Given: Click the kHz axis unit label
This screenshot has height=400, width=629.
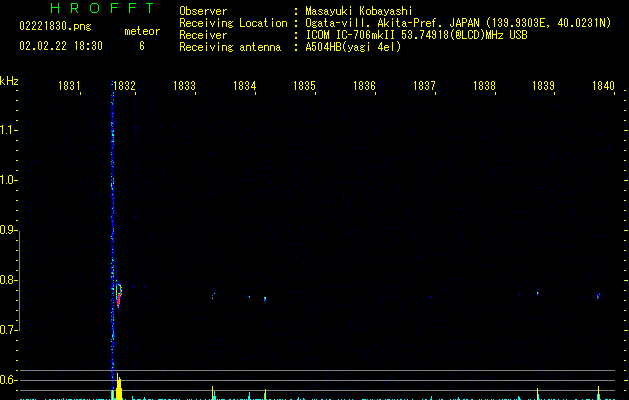Looking at the screenshot, I should pyautogui.click(x=9, y=81).
